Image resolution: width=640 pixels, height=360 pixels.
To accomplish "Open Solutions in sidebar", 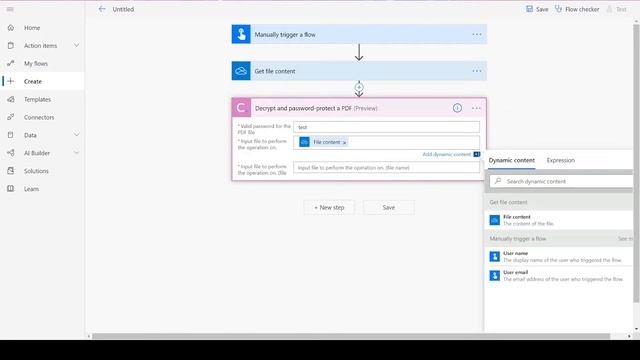I will coord(36,171).
